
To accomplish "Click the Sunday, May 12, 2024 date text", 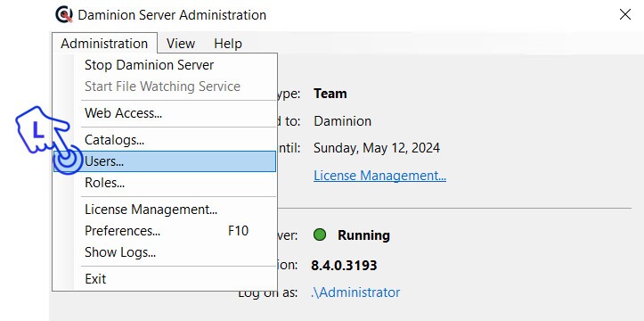I will click(x=377, y=148).
